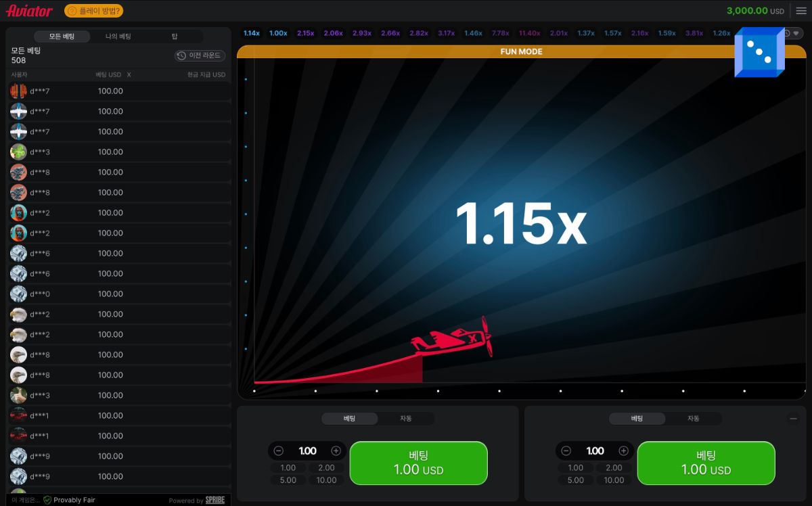The image size is (812, 506).
Task: Open the 2.06x round result
Action: point(333,33)
